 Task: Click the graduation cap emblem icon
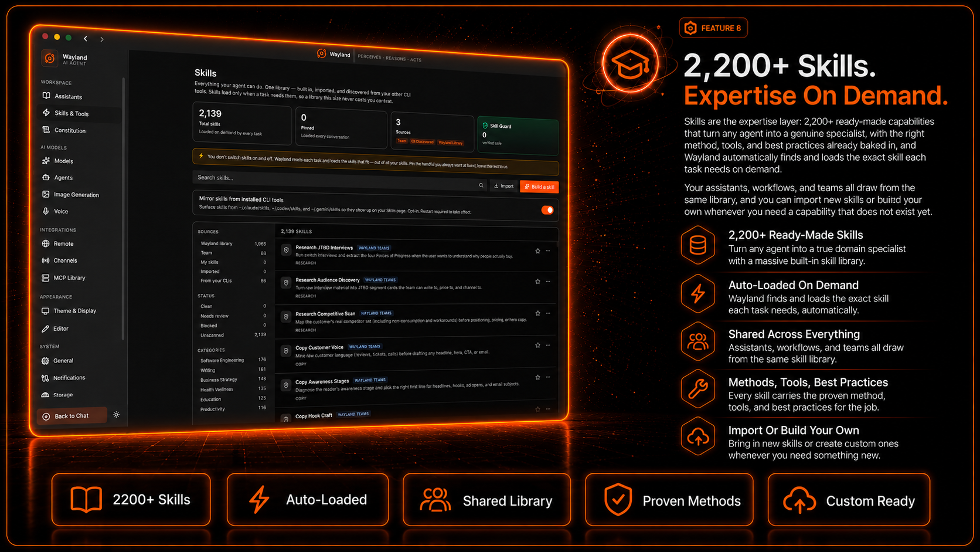click(631, 64)
